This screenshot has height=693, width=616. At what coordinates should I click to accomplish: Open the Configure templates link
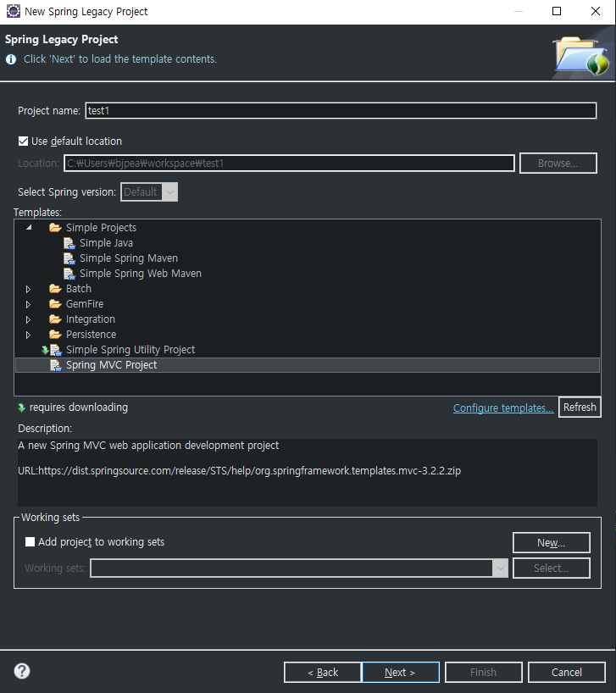(x=503, y=408)
